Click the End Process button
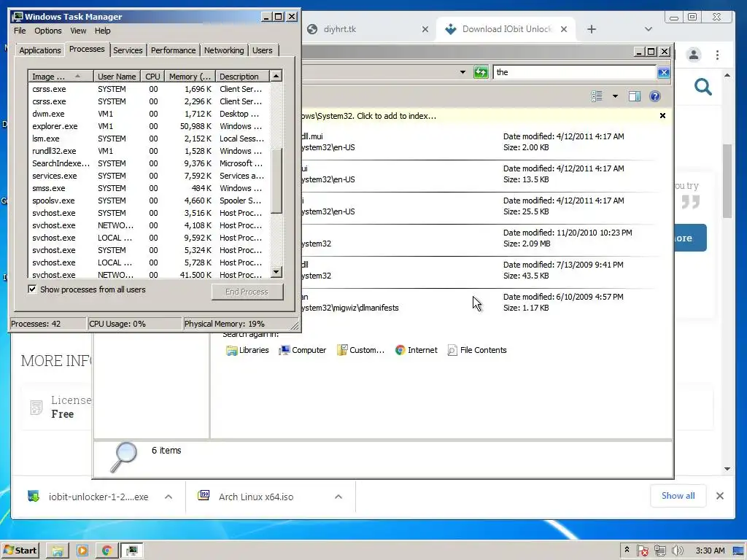 coord(247,292)
